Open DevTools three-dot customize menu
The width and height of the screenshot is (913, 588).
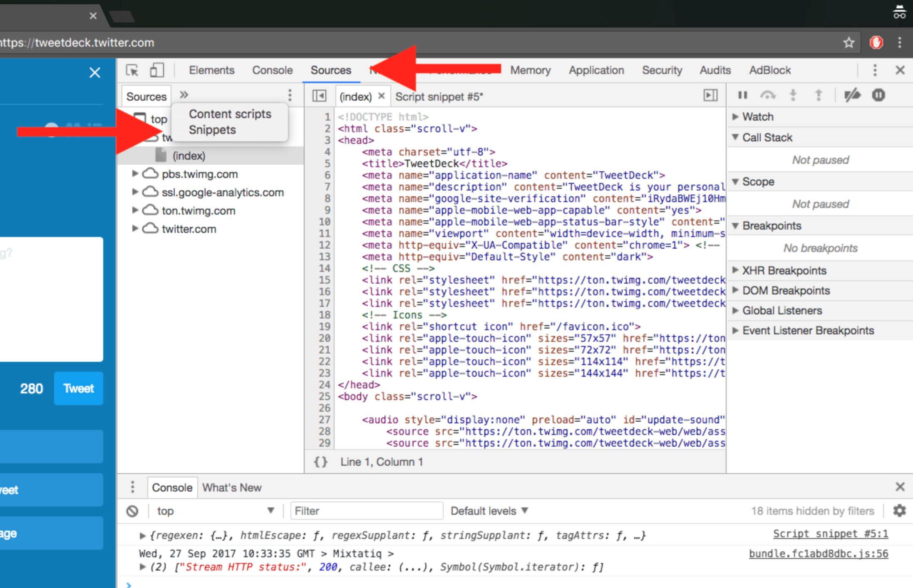pyautogui.click(x=875, y=70)
